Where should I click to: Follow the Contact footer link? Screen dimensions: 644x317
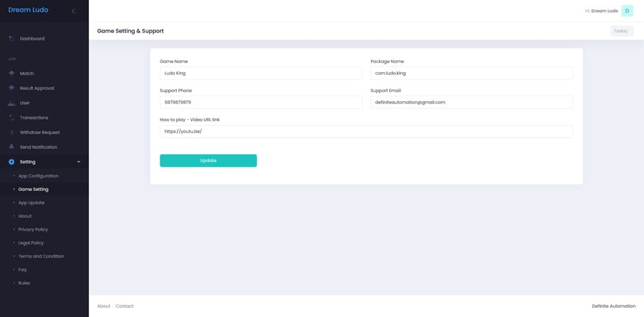click(x=124, y=306)
